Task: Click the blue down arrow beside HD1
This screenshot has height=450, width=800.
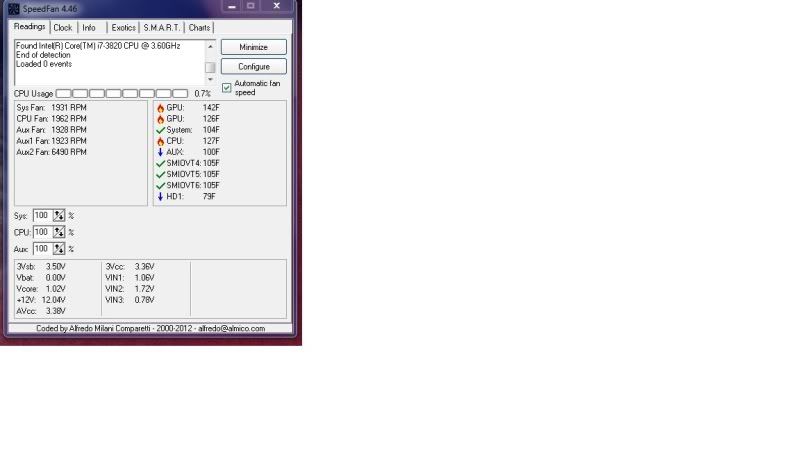Action: [160, 196]
